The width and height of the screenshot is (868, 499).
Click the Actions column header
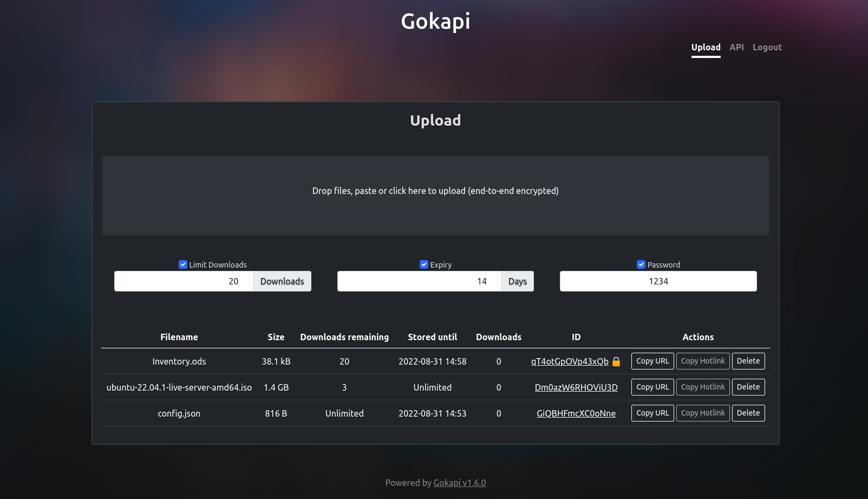(x=698, y=337)
